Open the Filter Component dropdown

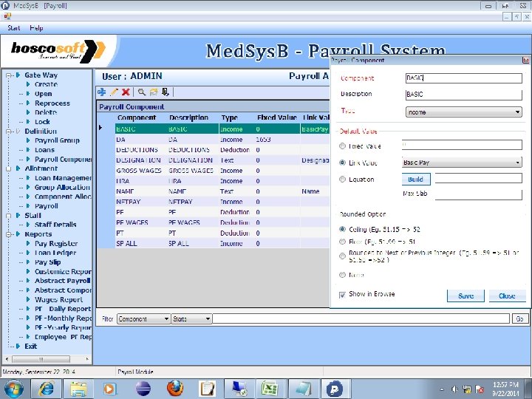coord(143,319)
